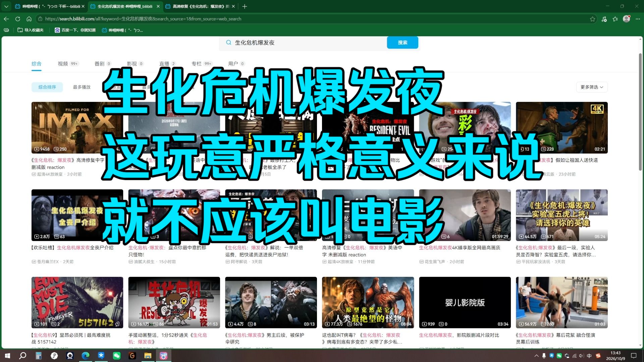
Task: Open Windows taskbar search
Action: tap(22, 356)
